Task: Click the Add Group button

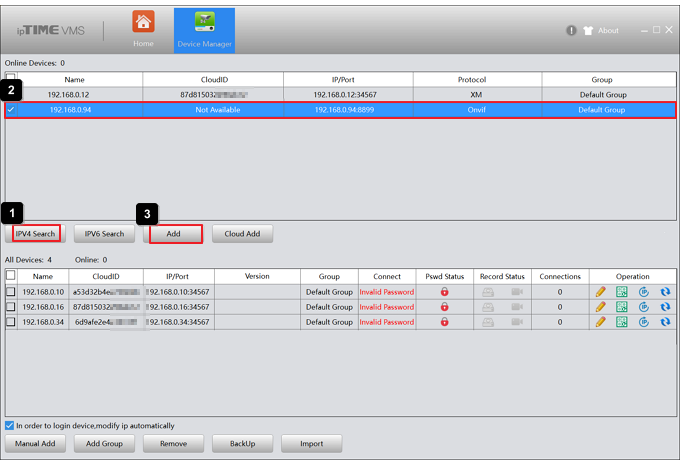Action: 104,444
